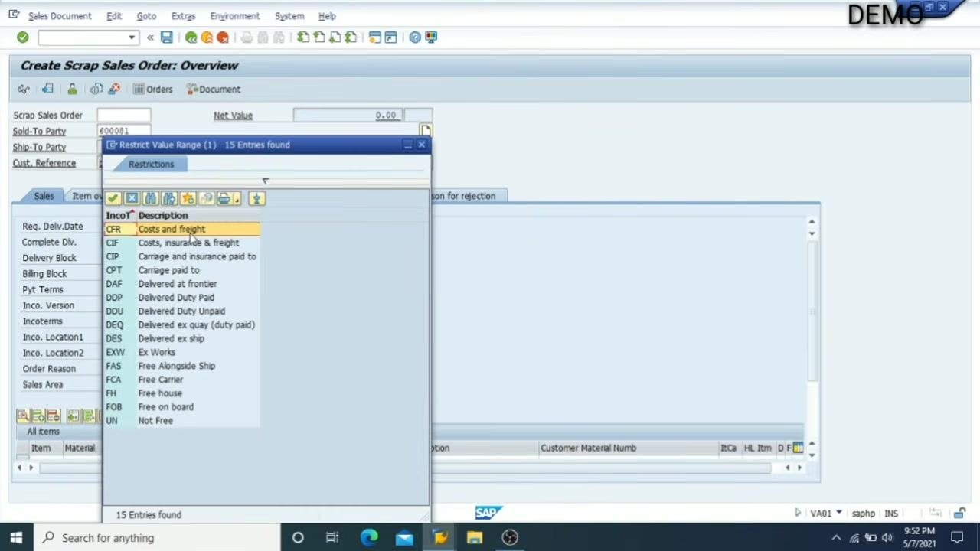Viewport: 980px width, 551px height.
Task: Select the Restrictions tab in popup
Action: point(151,164)
